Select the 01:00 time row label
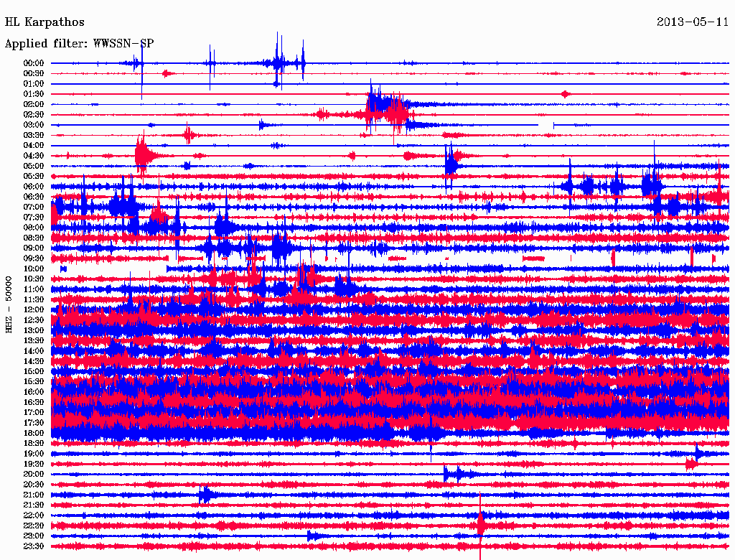Viewport: 735px width, 560px height. pos(34,84)
